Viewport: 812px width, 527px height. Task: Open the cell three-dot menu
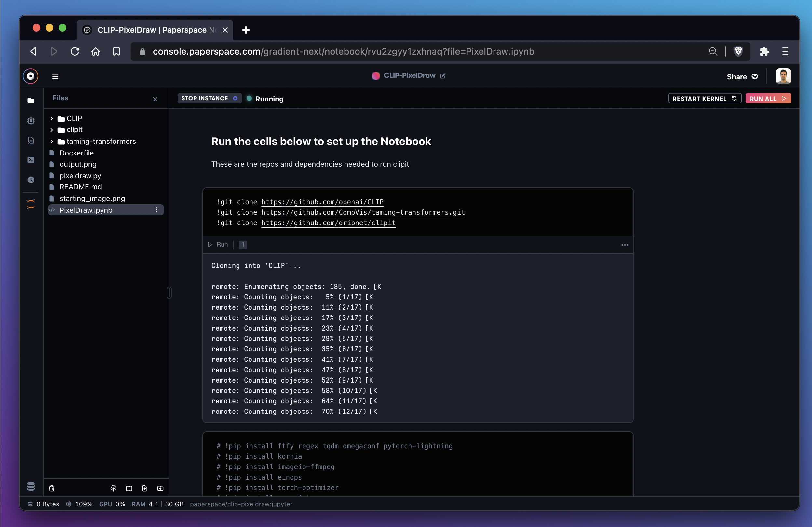tap(625, 245)
